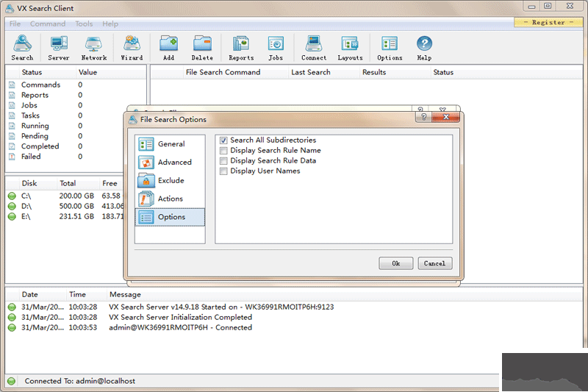Click the Add command icon
This screenshot has width=588, height=392.
click(x=168, y=47)
